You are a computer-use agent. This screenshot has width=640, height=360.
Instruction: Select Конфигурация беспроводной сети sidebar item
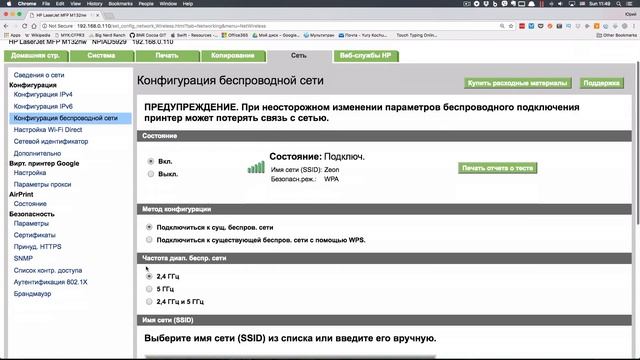[70, 118]
